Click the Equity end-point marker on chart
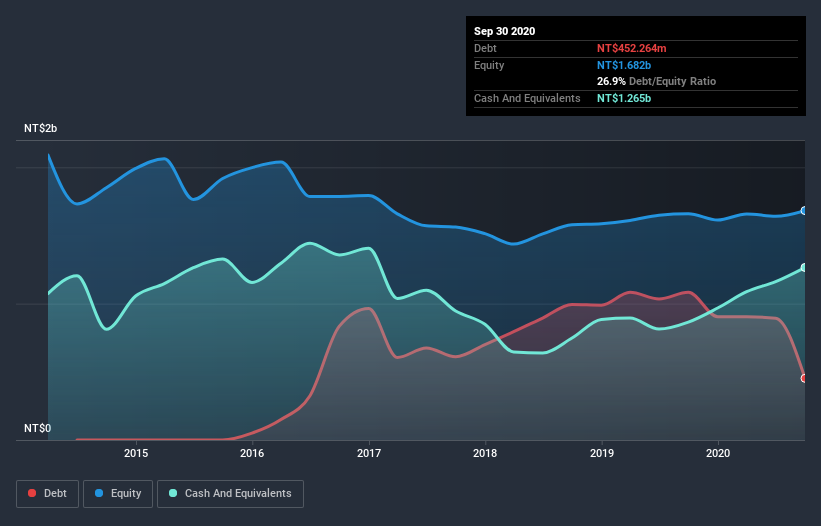Screen dimensions: 821x526 coord(804,210)
